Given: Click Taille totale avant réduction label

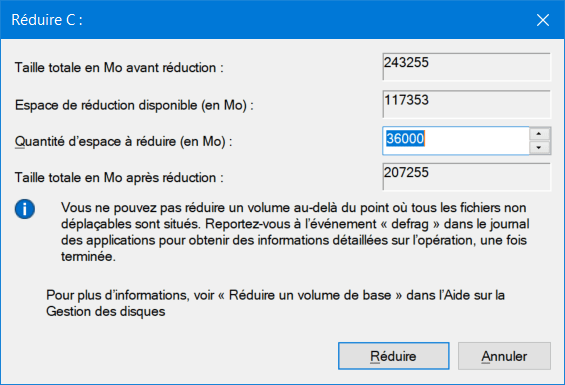Looking at the screenshot, I should coord(119,68).
